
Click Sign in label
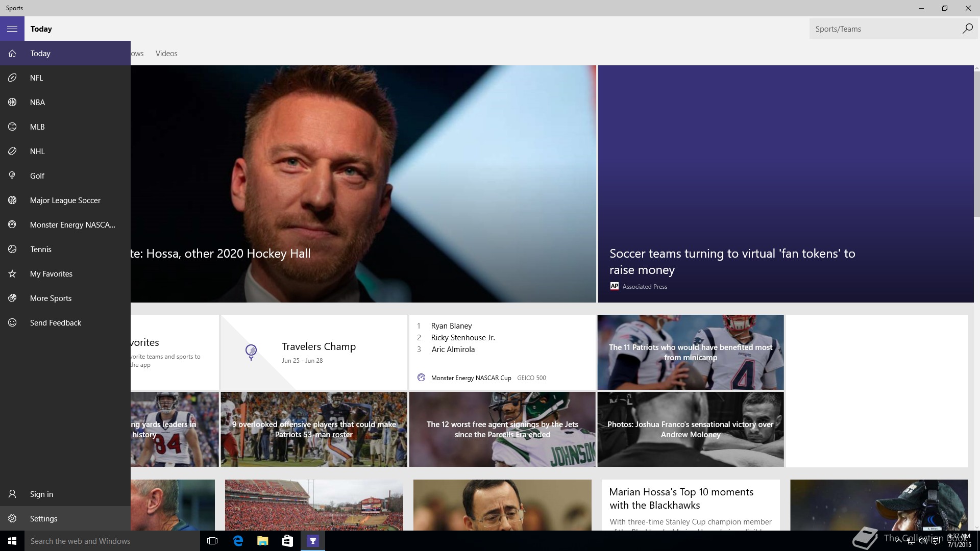tap(41, 494)
